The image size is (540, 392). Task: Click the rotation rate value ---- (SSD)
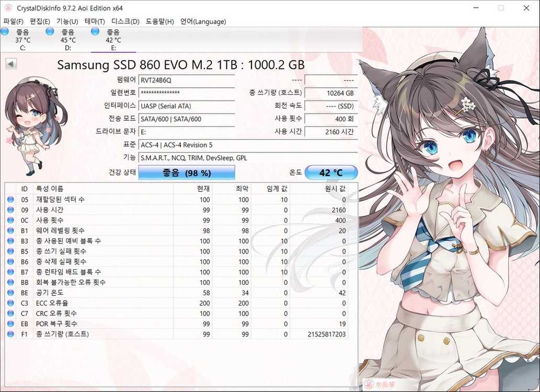click(331, 106)
